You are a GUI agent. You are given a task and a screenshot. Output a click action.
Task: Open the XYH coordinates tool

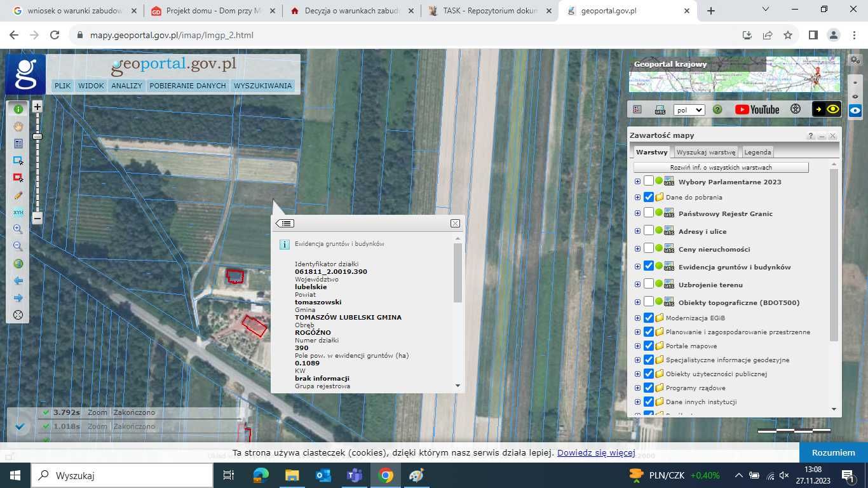tap(18, 212)
